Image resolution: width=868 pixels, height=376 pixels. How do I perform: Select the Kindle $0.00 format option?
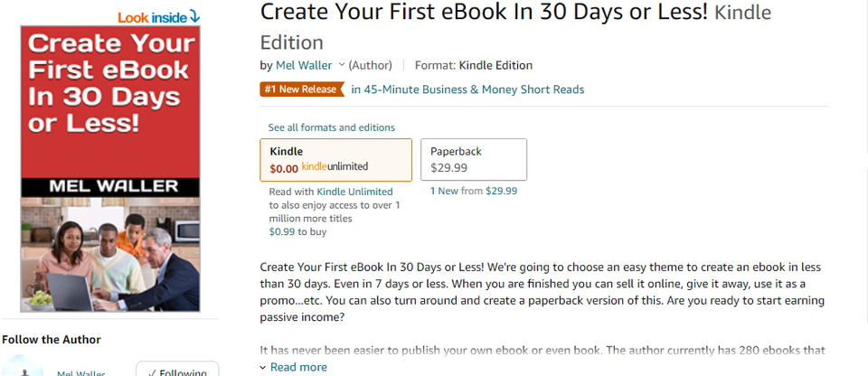(335, 160)
